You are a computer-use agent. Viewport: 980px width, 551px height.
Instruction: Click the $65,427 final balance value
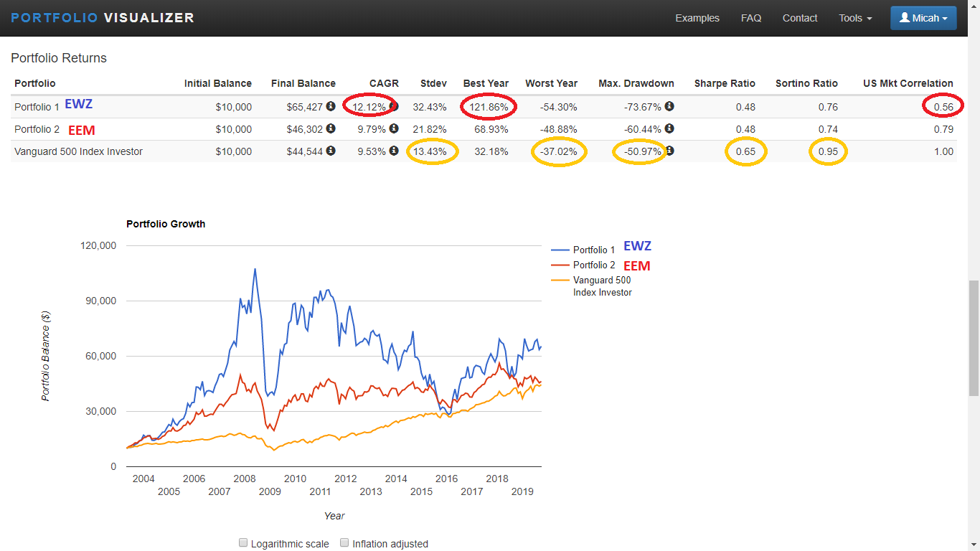tap(306, 107)
